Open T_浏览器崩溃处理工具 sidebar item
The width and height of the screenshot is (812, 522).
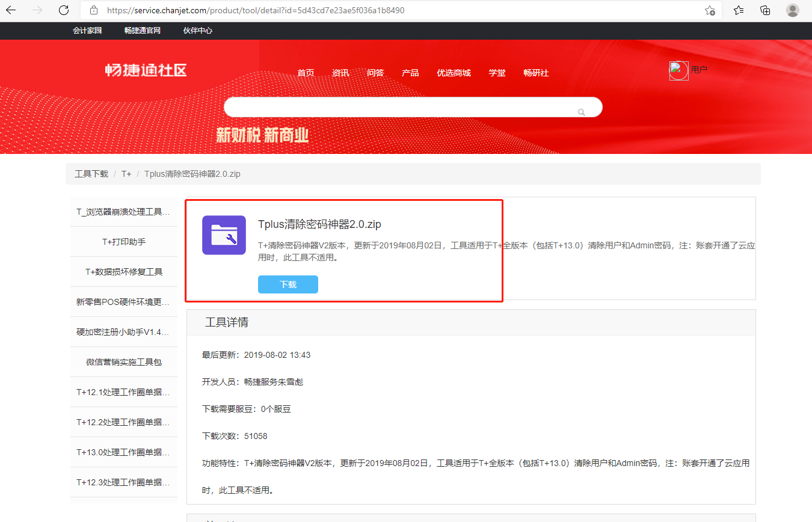click(x=124, y=212)
